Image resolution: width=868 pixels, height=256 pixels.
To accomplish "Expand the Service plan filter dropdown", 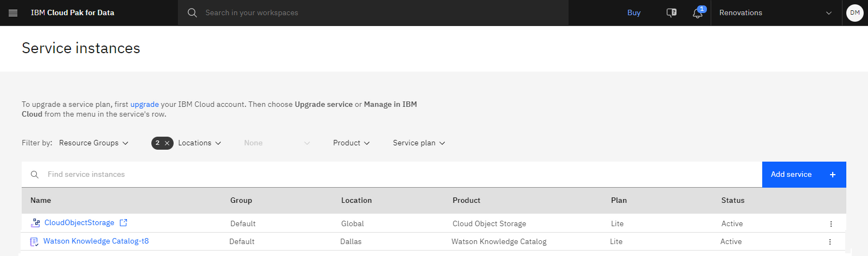I will pos(419,143).
